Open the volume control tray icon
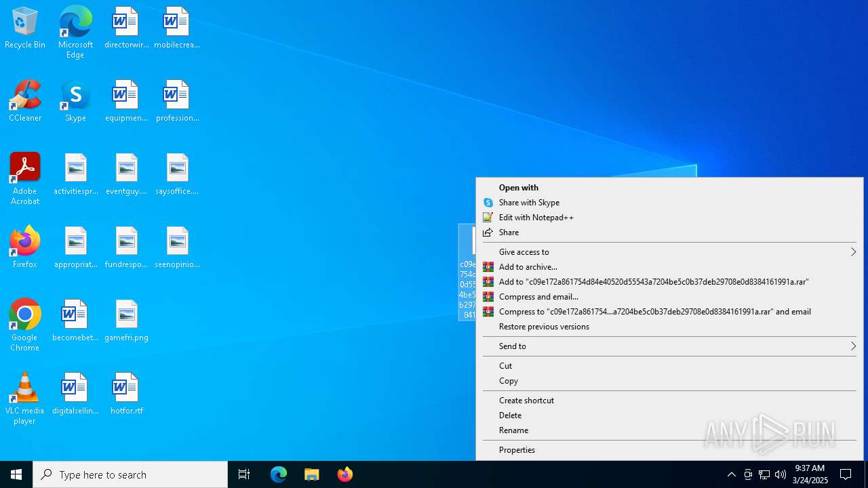The height and width of the screenshot is (488, 868). click(x=781, y=474)
